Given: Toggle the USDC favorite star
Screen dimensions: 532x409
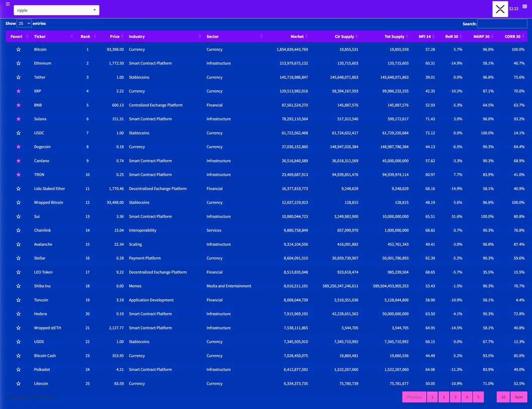Looking at the screenshot, I should [x=18, y=133].
